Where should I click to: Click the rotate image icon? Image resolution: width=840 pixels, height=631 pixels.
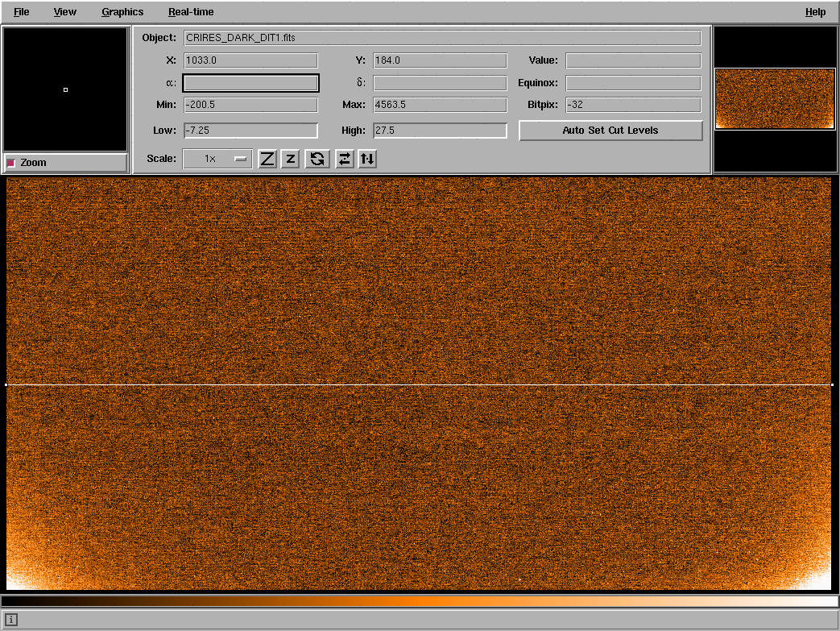click(x=317, y=159)
